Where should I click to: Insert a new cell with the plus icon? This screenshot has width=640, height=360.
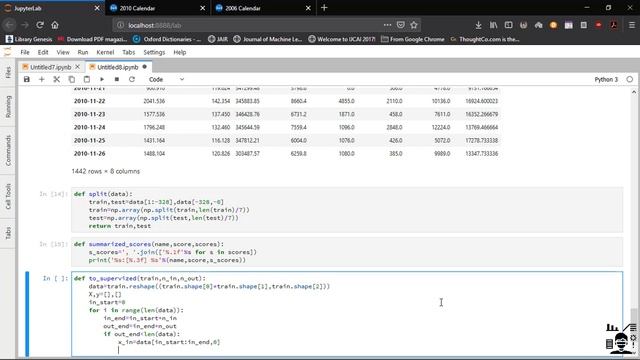[x=42, y=79]
